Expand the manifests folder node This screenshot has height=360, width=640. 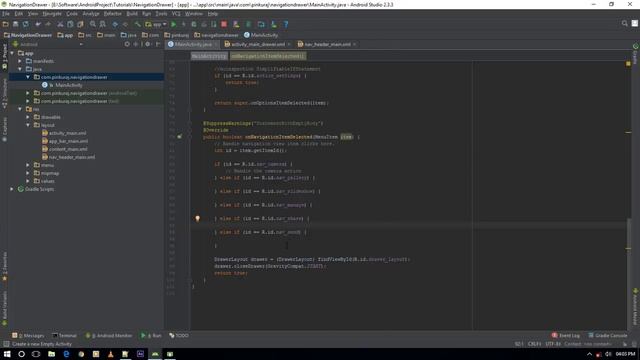coord(20,61)
